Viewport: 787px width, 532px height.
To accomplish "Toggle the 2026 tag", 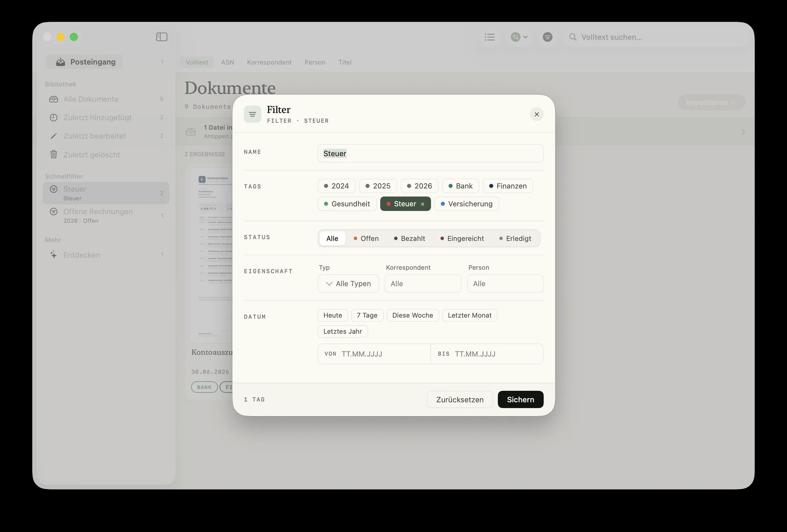I will (x=419, y=186).
